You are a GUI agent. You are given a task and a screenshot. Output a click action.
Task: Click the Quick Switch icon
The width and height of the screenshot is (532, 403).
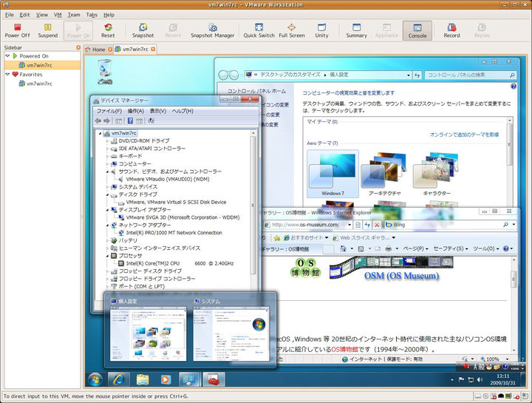pyautogui.click(x=259, y=30)
